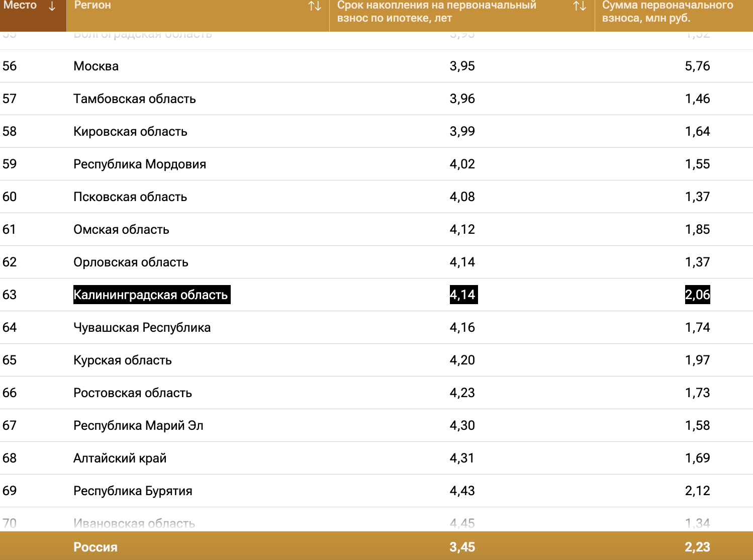Screen dimensions: 753x560
Task: Click the Тамбовская область row name
Action: click(x=134, y=99)
